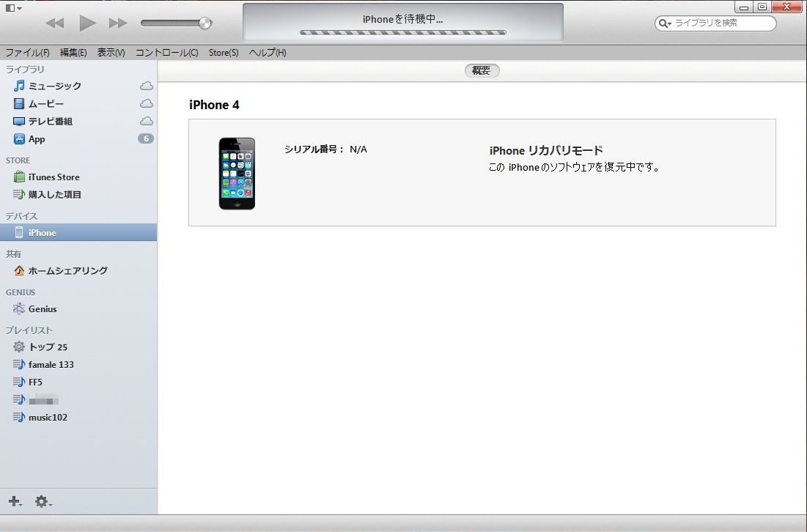
Task: Click the music102 playlist icon
Action: (x=19, y=417)
